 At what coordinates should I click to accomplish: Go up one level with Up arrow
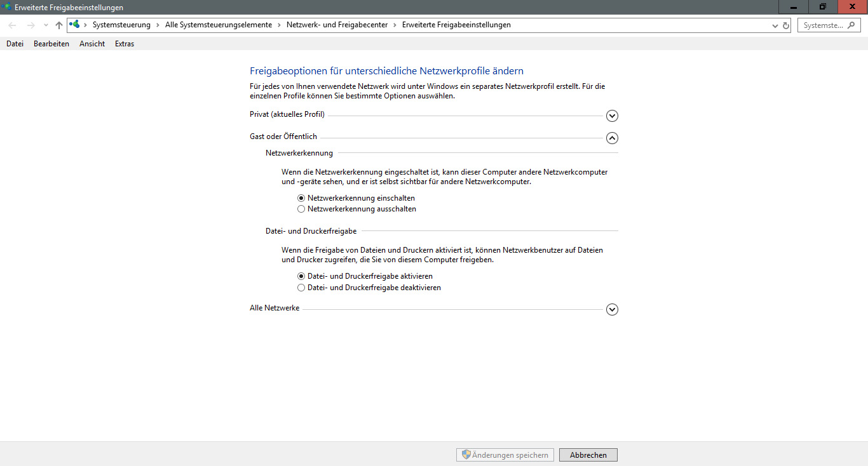point(58,25)
